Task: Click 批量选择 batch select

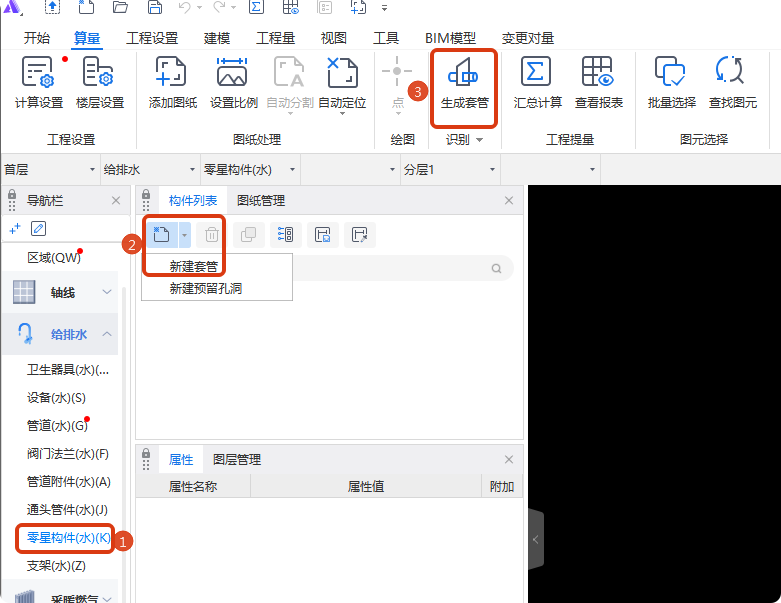Action: (671, 83)
